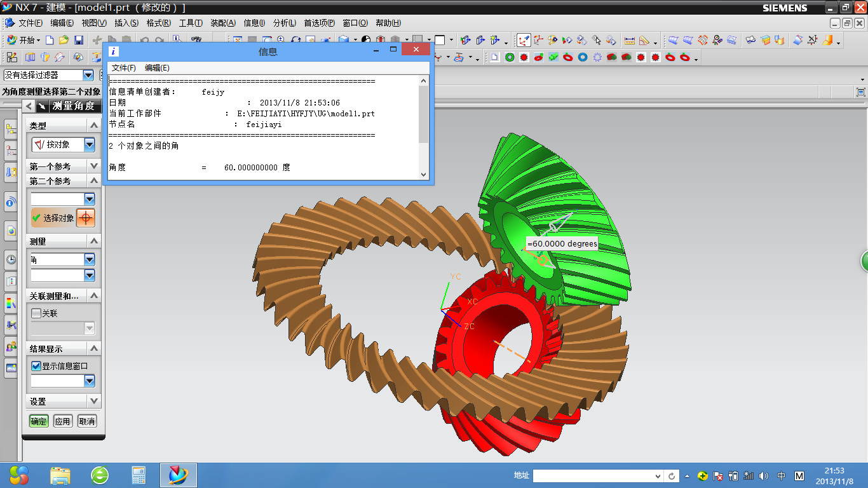Open the 角 measurement type dropdown
The image size is (868, 488).
[x=89, y=260]
